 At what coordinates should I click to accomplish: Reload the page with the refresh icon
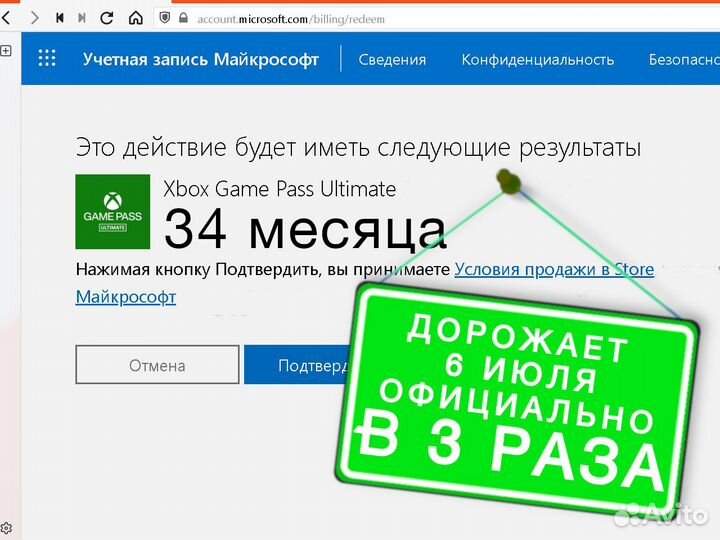coord(107,18)
